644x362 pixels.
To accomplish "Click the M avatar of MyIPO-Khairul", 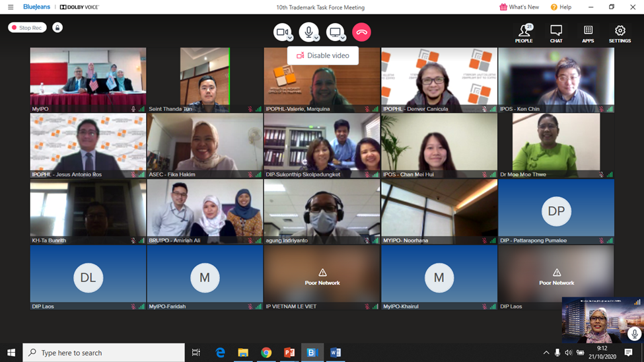I will [x=439, y=277].
